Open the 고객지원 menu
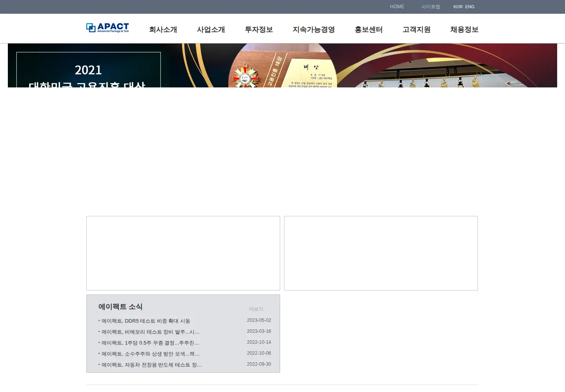Screen dimensions: 565x392 coord(416,30)
